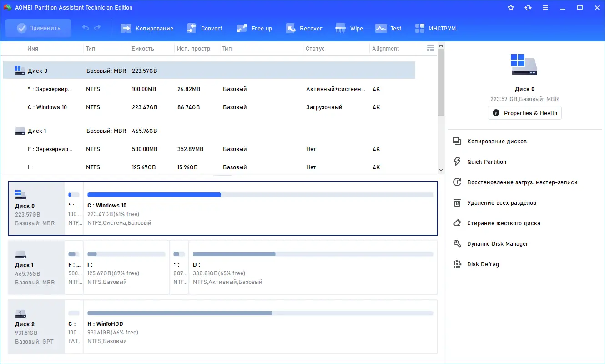Sort by the Исп. простр. column header

coord(194,49)
